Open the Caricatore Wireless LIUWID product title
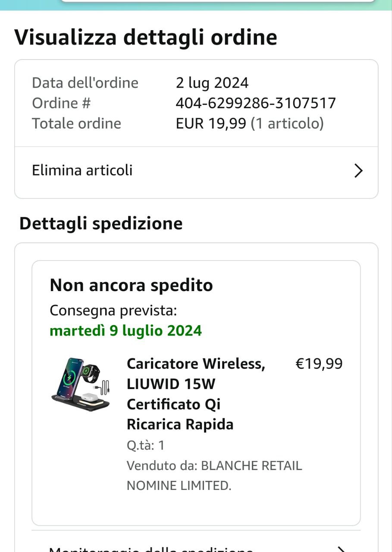The width and height of the screenshot is (392, 552). point(196,394)
